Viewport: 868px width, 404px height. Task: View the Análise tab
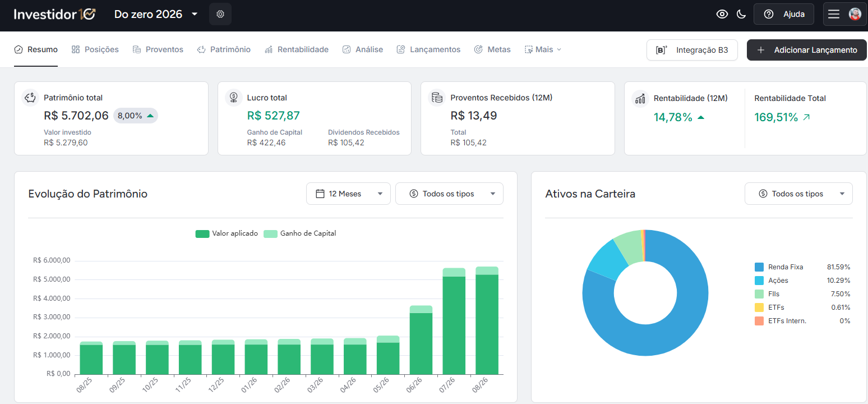(363, 49)
